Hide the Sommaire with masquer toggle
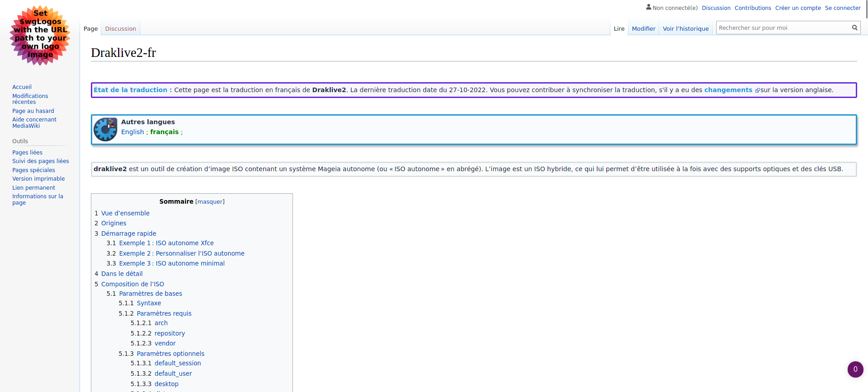 pos(210,202)
